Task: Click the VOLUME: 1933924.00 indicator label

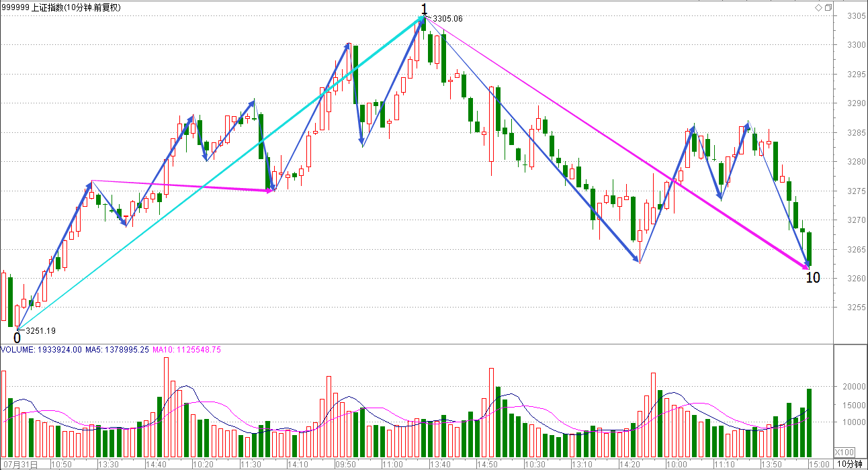Action: (42, 349)
